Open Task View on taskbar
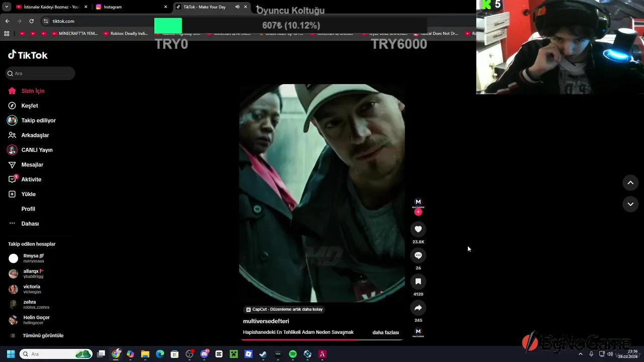The height and width of the screenshot is (362, 644). coord(101,354)
